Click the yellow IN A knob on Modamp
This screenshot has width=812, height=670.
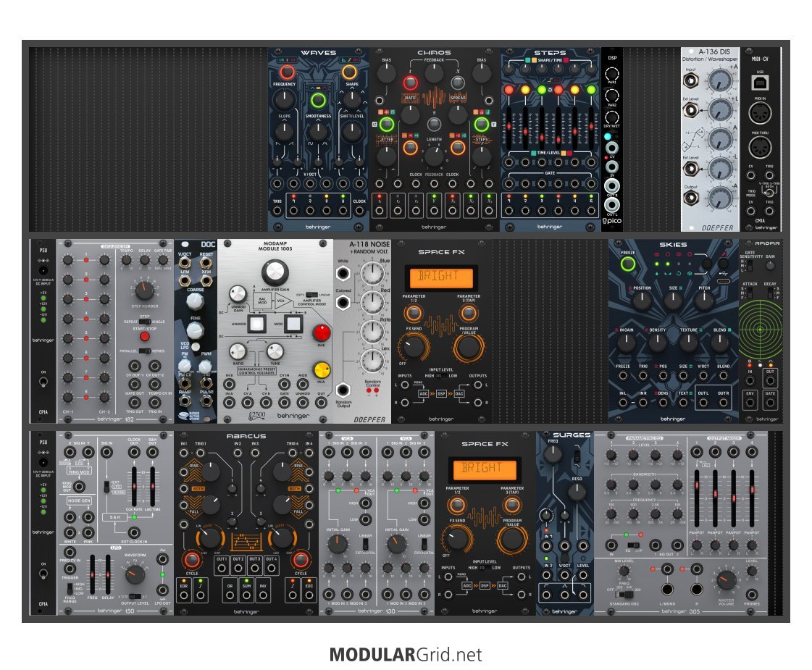pos(322,369)
